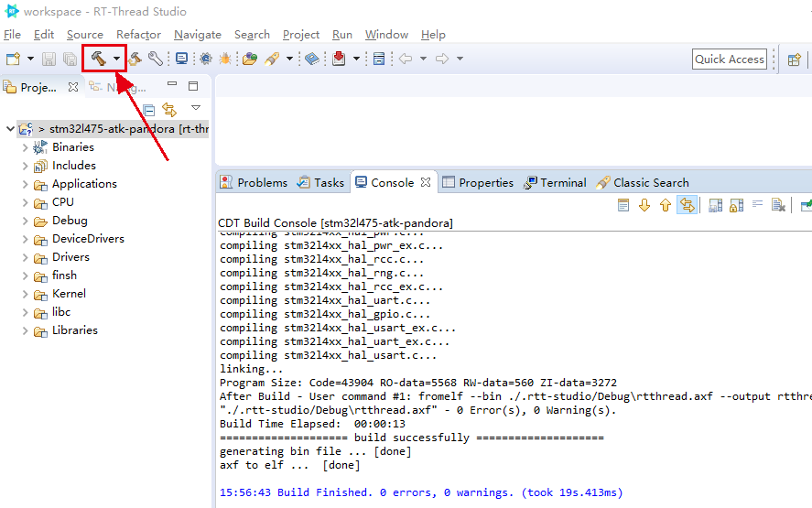Click the blue cabinet window toolbar icon
This screenshot has height=508, width=812.
(379, 59)
